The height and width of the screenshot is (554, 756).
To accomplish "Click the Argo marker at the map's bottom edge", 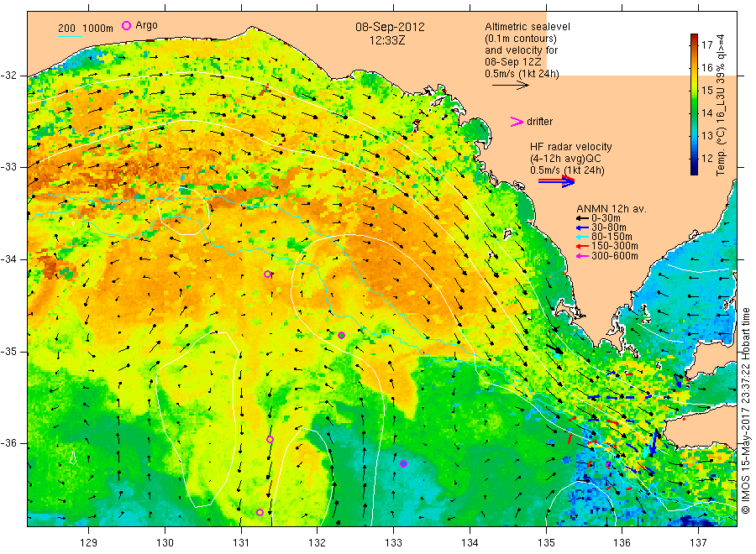I will [x=260, y=513].
